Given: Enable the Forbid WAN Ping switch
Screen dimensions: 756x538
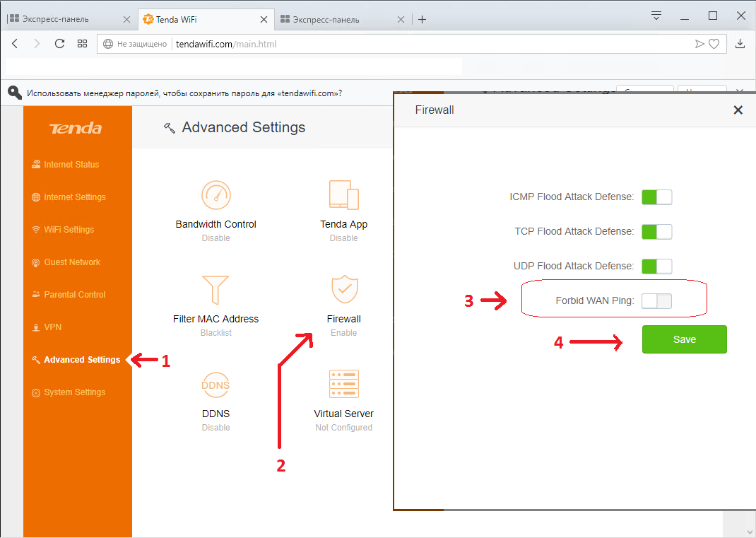Looking at the screenshot, I should point(656,301).
